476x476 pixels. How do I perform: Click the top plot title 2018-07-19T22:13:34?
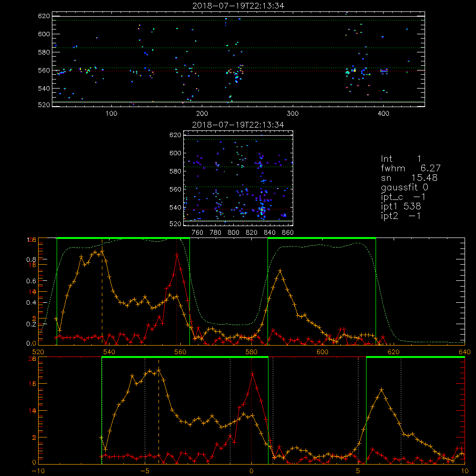click(x=238, y=5)
